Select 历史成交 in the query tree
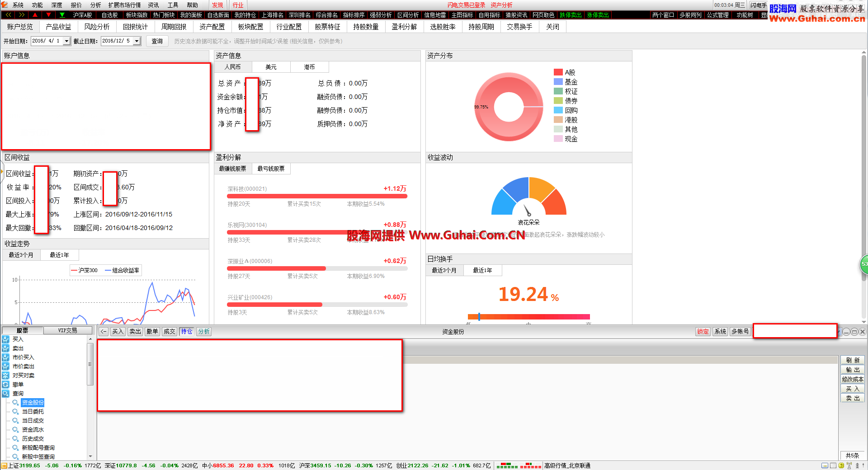 pos(33,439)
